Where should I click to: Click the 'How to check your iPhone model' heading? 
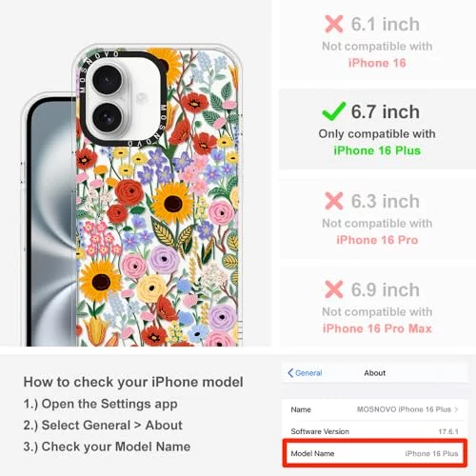133,382
